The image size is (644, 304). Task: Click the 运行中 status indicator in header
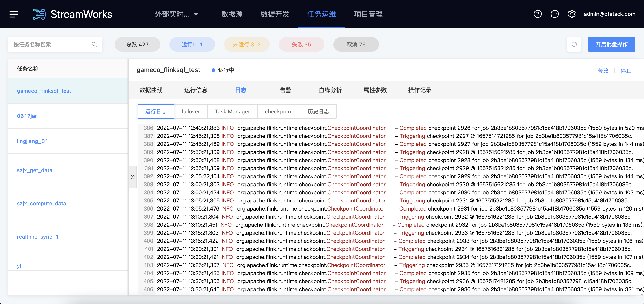[x=223, y=70]
